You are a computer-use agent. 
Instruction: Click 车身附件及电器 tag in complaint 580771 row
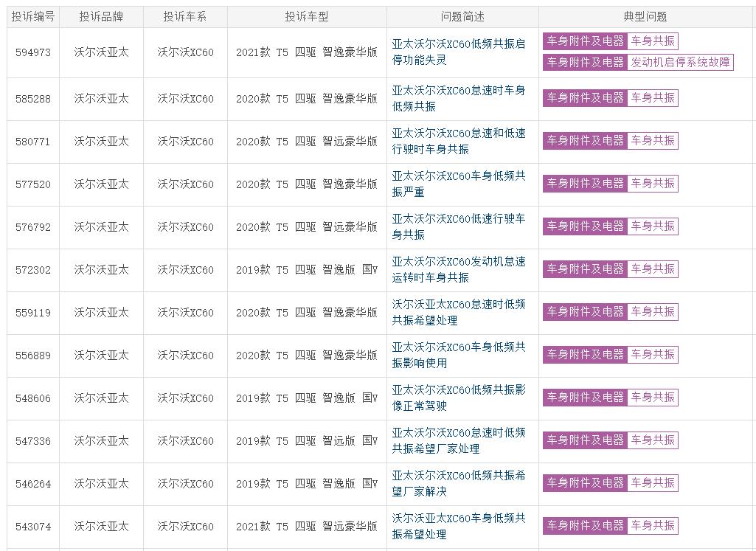585,141
